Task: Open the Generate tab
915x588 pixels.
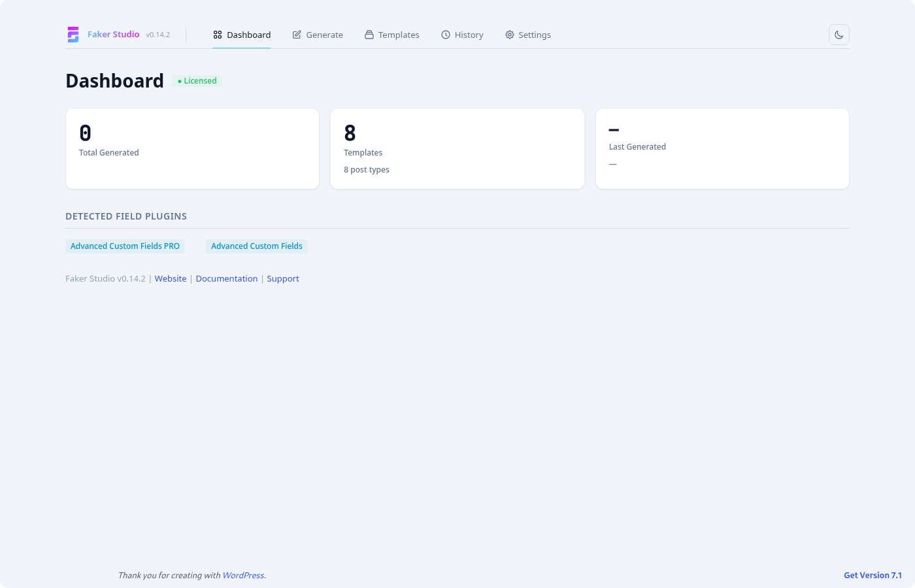Action: 318,35
